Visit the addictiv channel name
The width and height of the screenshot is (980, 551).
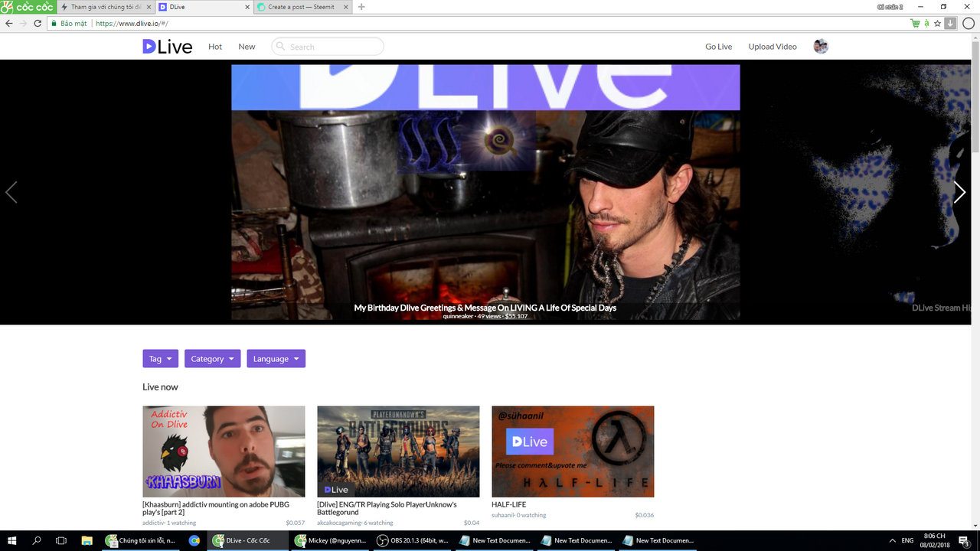153,523
